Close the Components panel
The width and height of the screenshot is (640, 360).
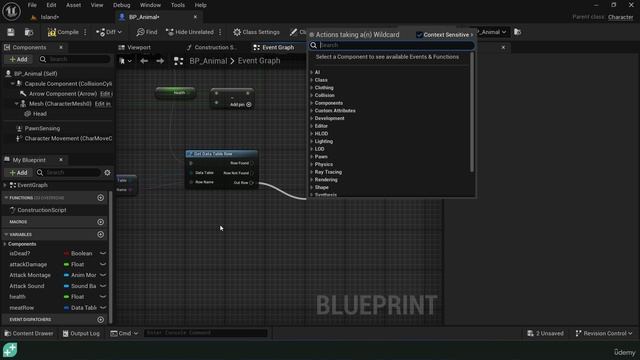tap(61, 47)
